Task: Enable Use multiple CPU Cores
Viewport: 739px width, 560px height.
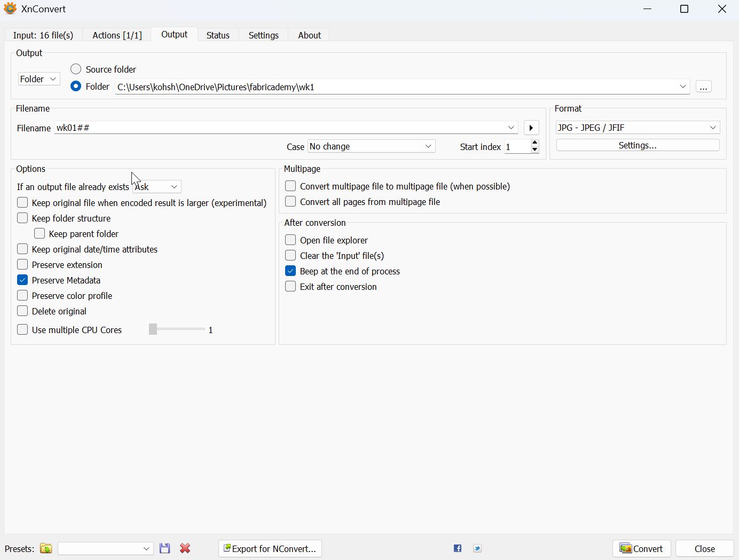Action: [22, 329]
